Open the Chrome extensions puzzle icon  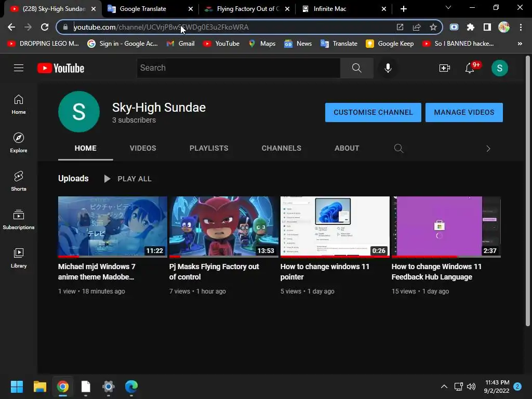[x=470, y=27]
